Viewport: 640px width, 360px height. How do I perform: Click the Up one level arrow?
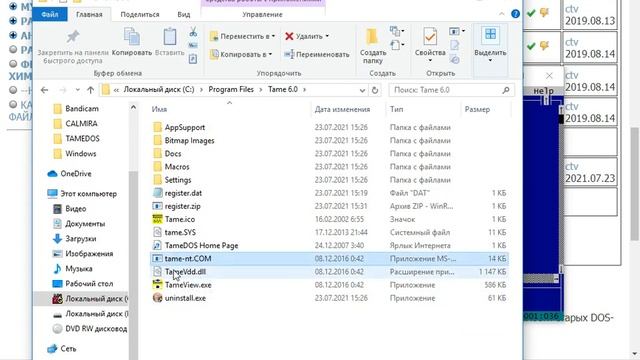coord(90,90)
